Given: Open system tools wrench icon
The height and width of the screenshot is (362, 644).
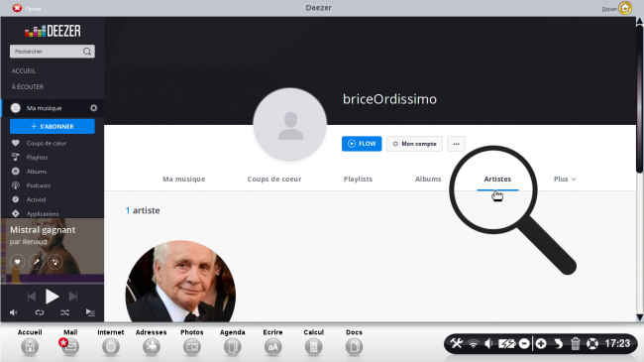Looking at the screenshot, I should (x=457, y=343).
